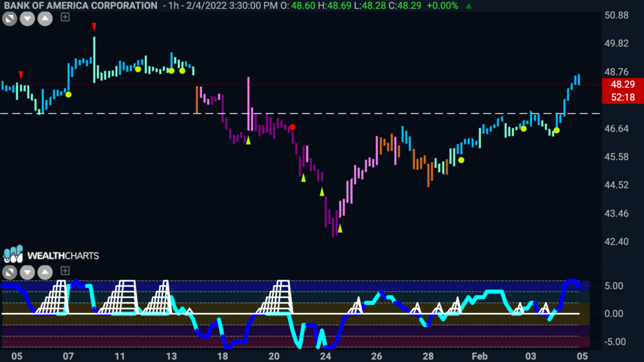Select the Bank of America Corporation title

pyautogui.click(x=80, y=6)
